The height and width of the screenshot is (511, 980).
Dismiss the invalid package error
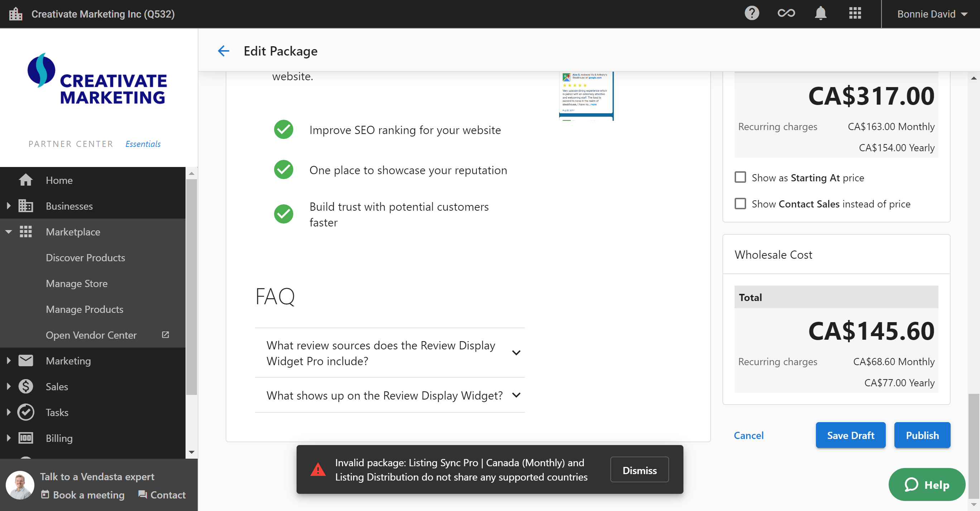[639, 470]
